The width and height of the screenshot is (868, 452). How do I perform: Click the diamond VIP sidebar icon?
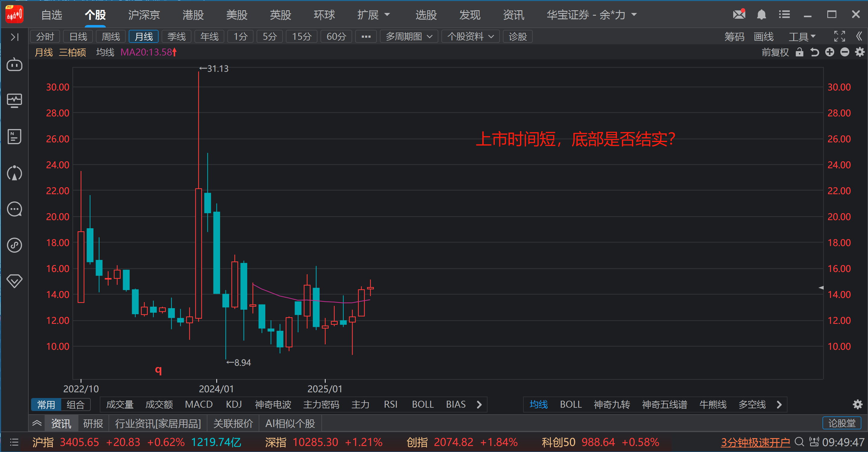14,281
